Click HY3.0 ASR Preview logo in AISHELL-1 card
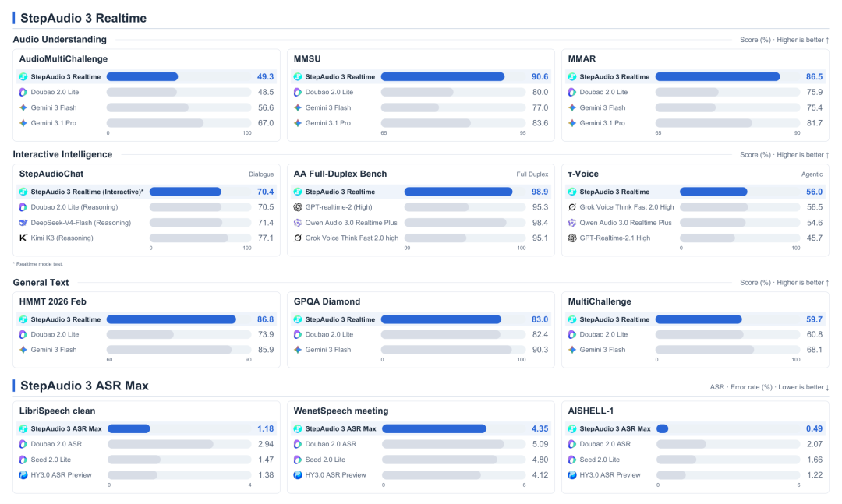Image resolution: width=842 pixels, height=504 pixels. 572,475
